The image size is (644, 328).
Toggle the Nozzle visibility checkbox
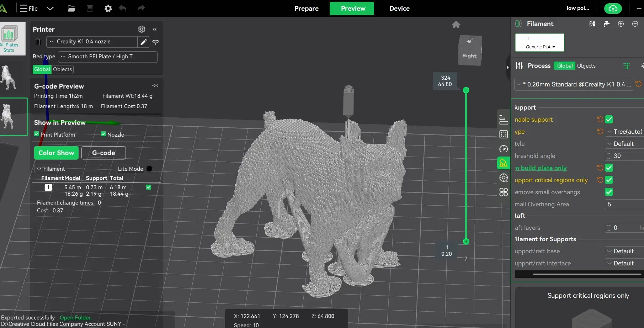[103, 134]
